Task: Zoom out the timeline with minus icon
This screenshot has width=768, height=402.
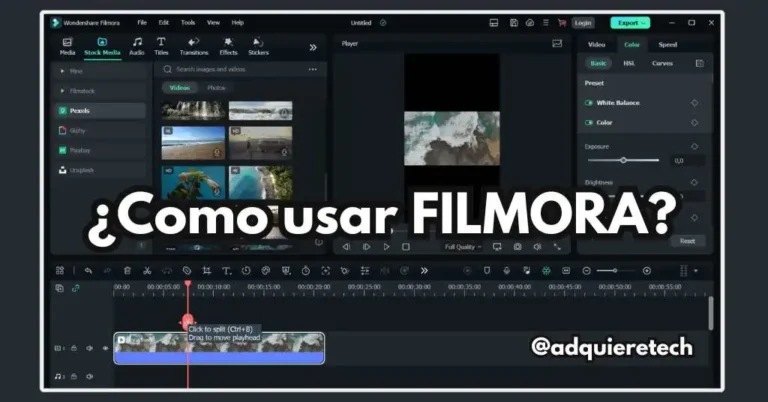Action: pyautogui.click(x=586, y=271)
